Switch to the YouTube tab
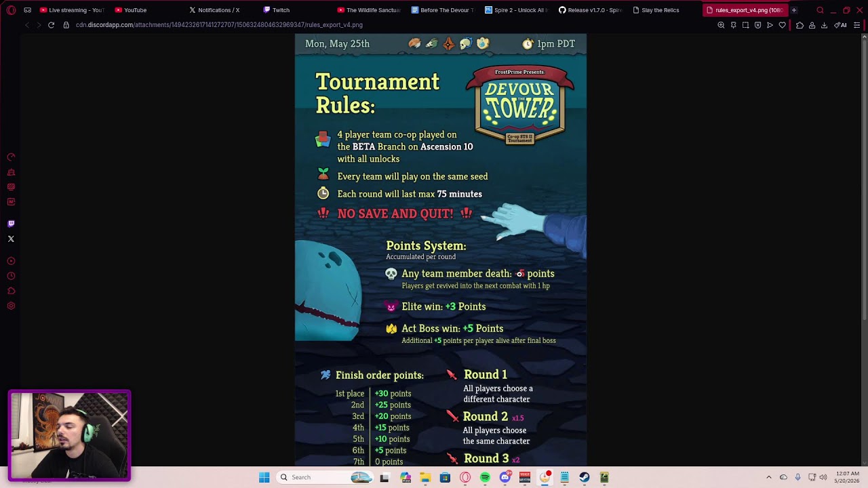Image resolution: width=868 pixels, height=488 pixels. tap(144, 10)
